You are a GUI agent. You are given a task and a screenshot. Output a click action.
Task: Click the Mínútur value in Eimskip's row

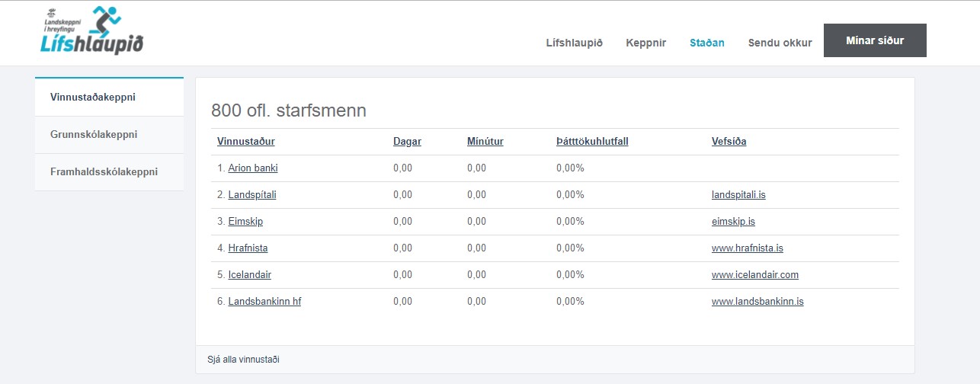(x=476, y=221)
